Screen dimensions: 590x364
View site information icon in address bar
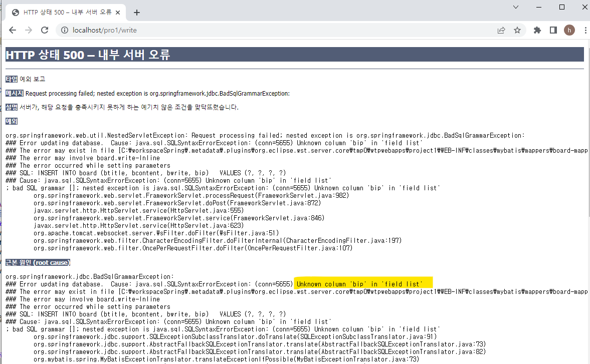[65, 30]
